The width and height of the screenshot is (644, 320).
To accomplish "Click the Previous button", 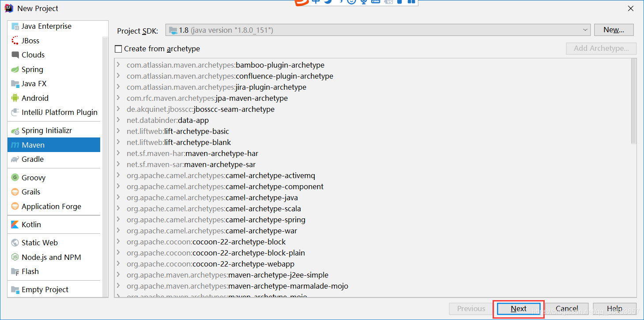I will tap(471, 309).
